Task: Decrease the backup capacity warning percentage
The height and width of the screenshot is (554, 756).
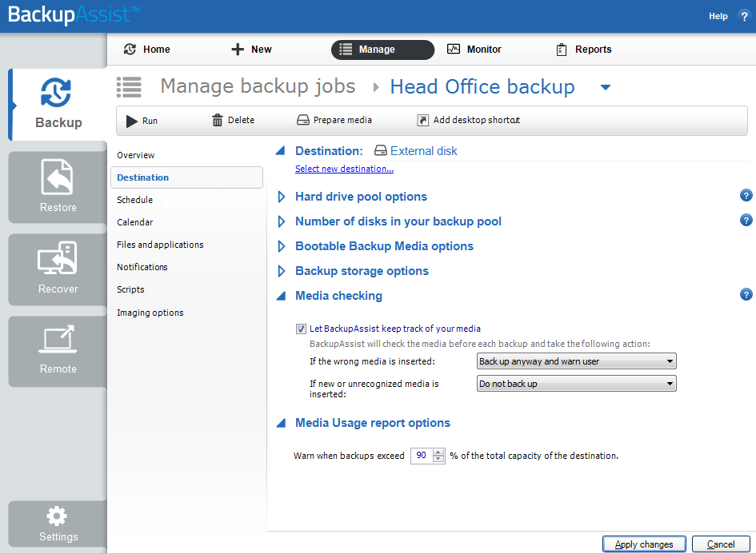Action: 438,459
